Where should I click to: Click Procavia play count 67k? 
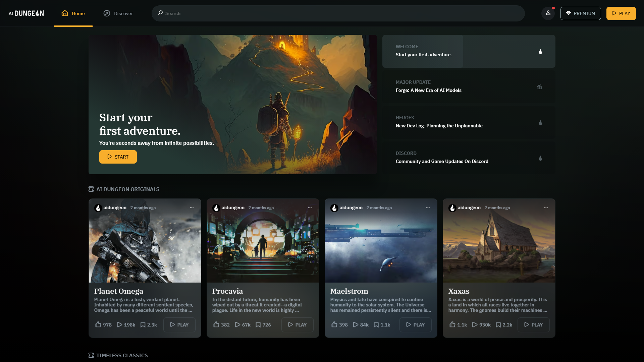tap(243, 324)
